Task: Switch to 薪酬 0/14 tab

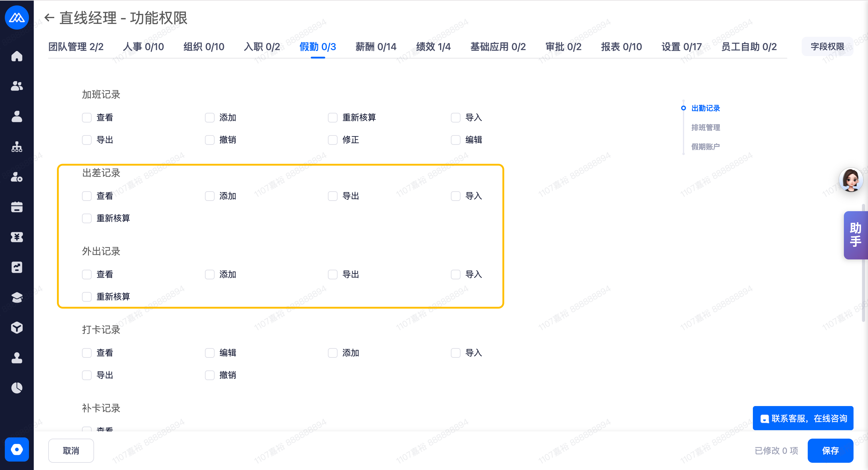Action: point(376,47)
